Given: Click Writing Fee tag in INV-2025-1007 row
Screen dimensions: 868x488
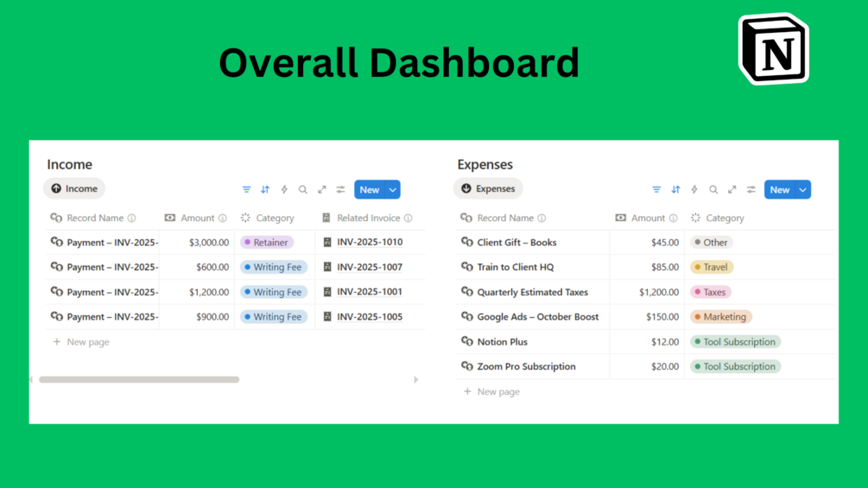Looking at the screenshot, I should 274,267.
